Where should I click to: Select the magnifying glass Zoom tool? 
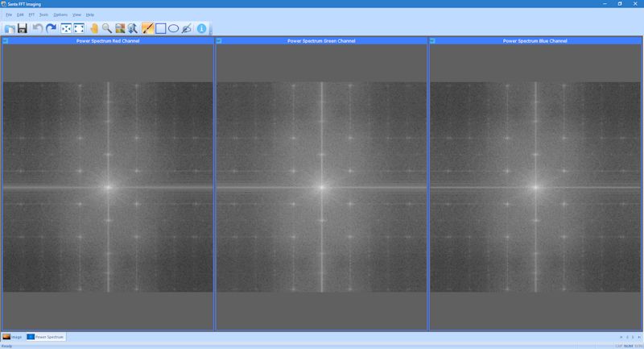click(x=106, y=29)
